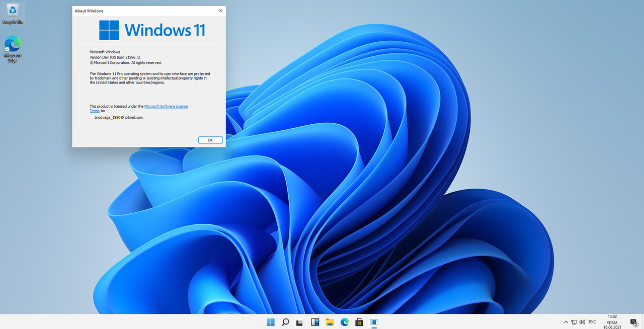Select the running About Windows taskbar icon

[x=374, y=322]
